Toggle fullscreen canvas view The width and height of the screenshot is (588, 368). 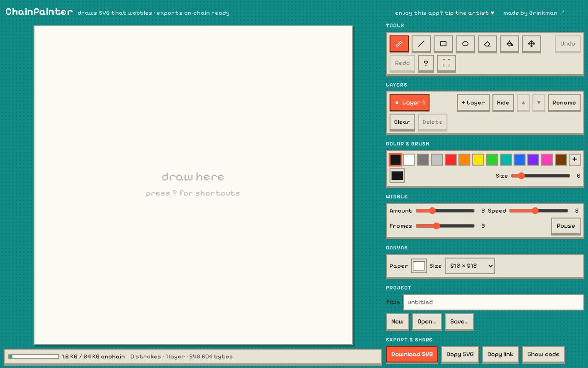coord(447,63)
